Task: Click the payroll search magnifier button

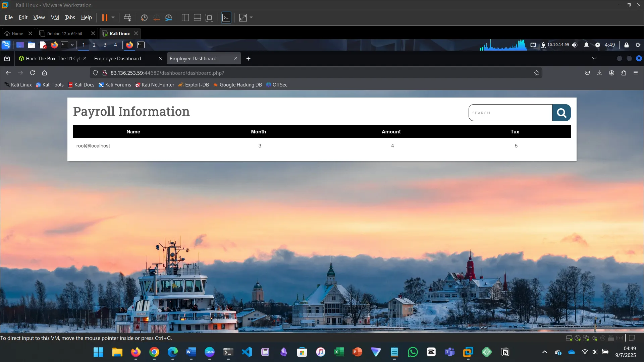Action: 561,113
